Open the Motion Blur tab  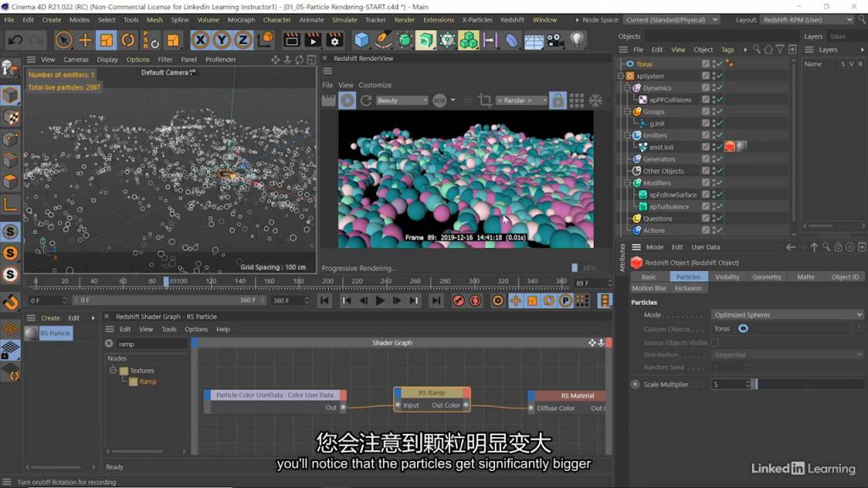click(x=649, y=288)
